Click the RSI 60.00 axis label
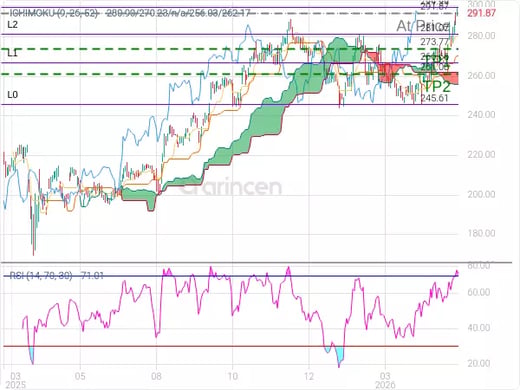The height and width of the screenshot is (390, 520). (x=479, y=292)
